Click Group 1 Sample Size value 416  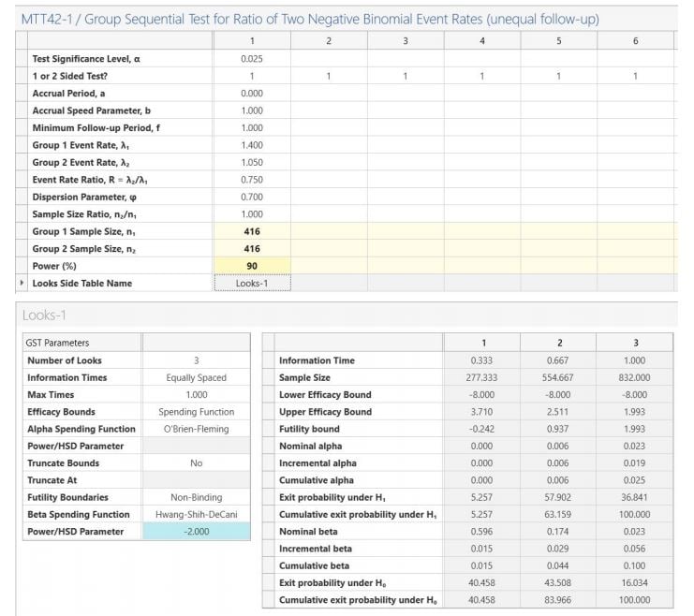coord(252,231)
